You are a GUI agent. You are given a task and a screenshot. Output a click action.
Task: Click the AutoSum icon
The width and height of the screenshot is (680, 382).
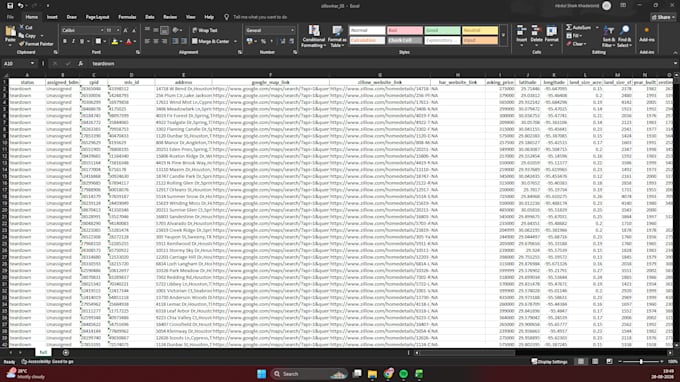(x=579, y=27)
